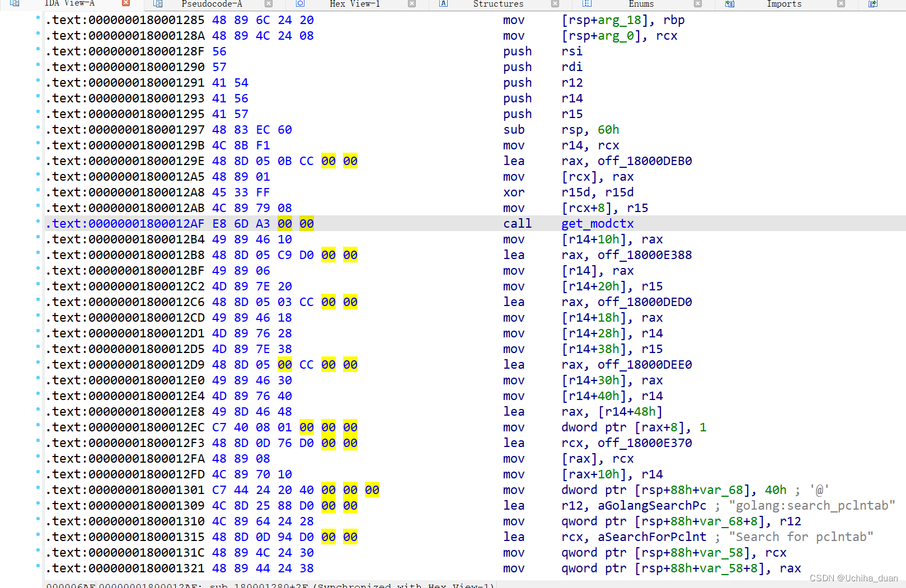Close the Structures tab
The width and height of the screenshot is (906, 588).
(x=555, y=4)
